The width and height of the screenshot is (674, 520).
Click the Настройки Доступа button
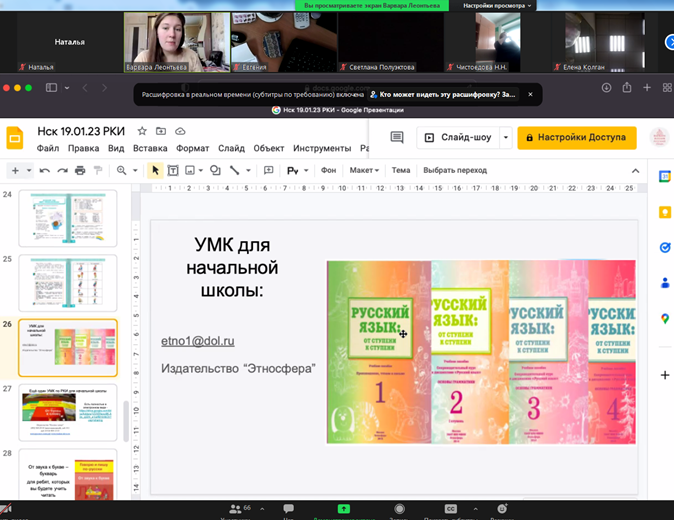pyautogui.click(x=576, y=138)
